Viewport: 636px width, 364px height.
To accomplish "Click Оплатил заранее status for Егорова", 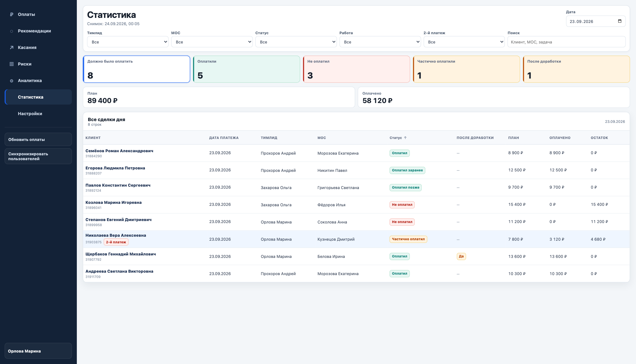I will 407,170.
